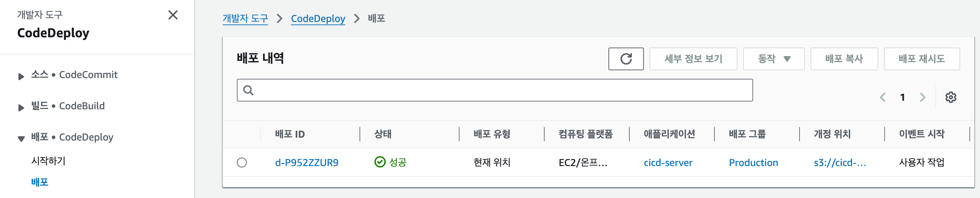The image size is (980, 198).
Task: Open 시작하기 in the sidebar
Action: [x=48, y=161]
